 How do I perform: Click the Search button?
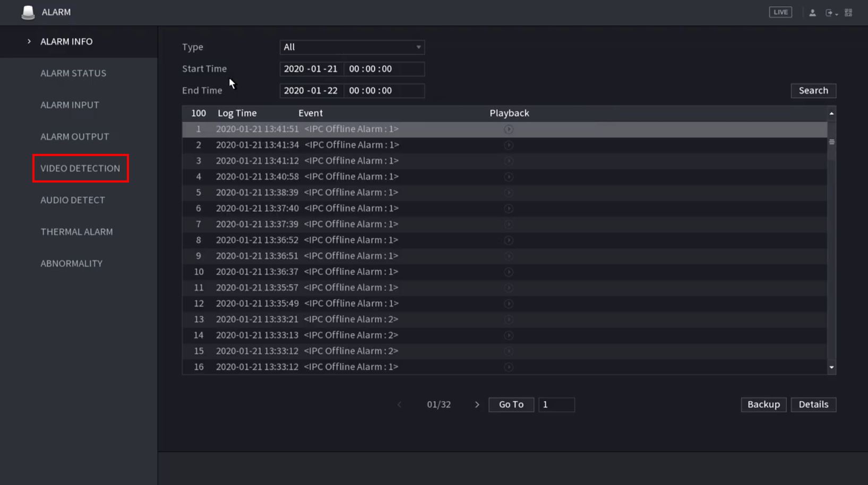813,91
